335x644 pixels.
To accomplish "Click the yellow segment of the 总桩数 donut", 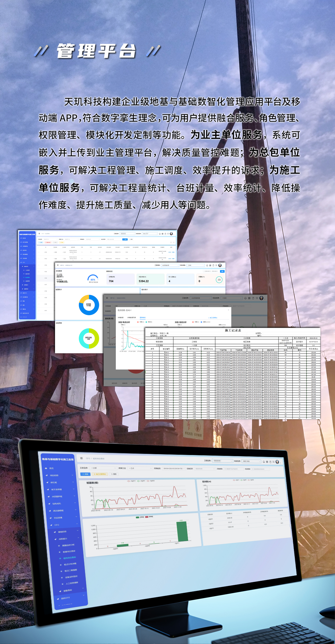I will [x=83, y=299].
